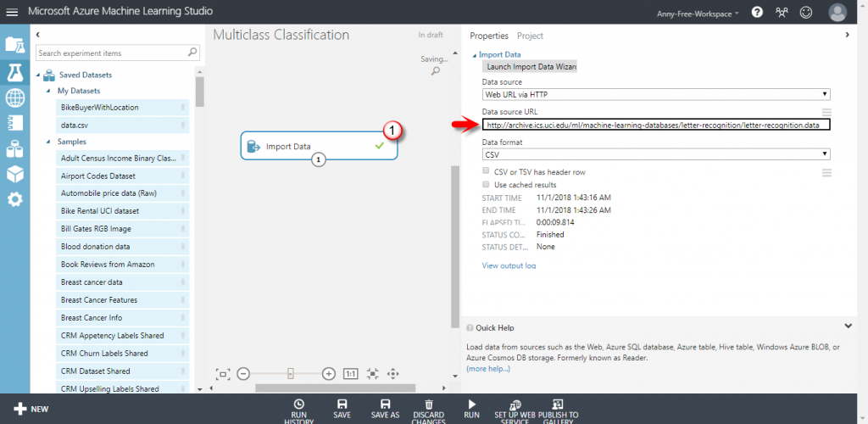Click View output log link
868x424 pixels.
(x=509, y=265)
